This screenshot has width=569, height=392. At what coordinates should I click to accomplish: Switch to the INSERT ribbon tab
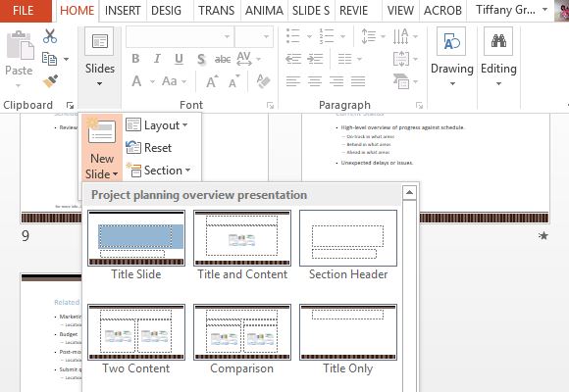click(x=123, y=11)
